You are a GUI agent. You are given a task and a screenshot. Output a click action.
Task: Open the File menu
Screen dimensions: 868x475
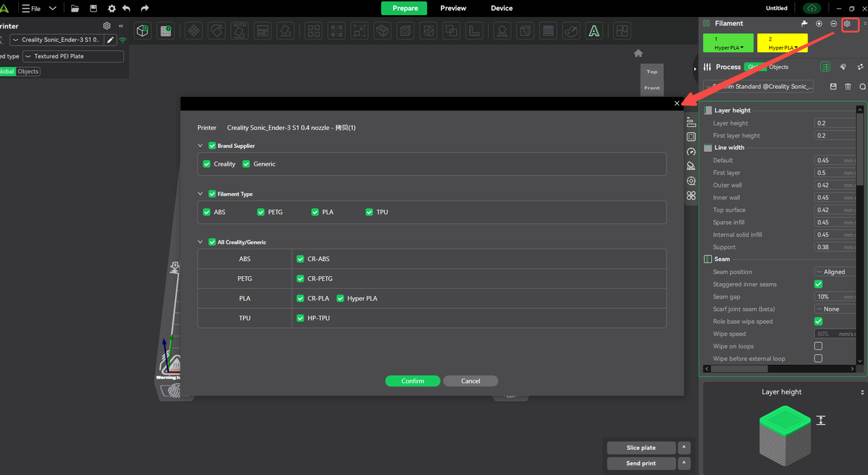tap(31, 9)
